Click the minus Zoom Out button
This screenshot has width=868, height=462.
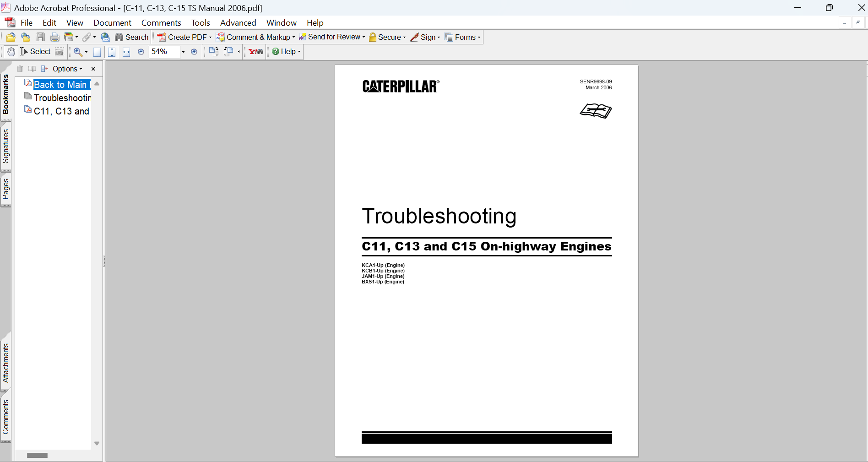coord(141,52)
